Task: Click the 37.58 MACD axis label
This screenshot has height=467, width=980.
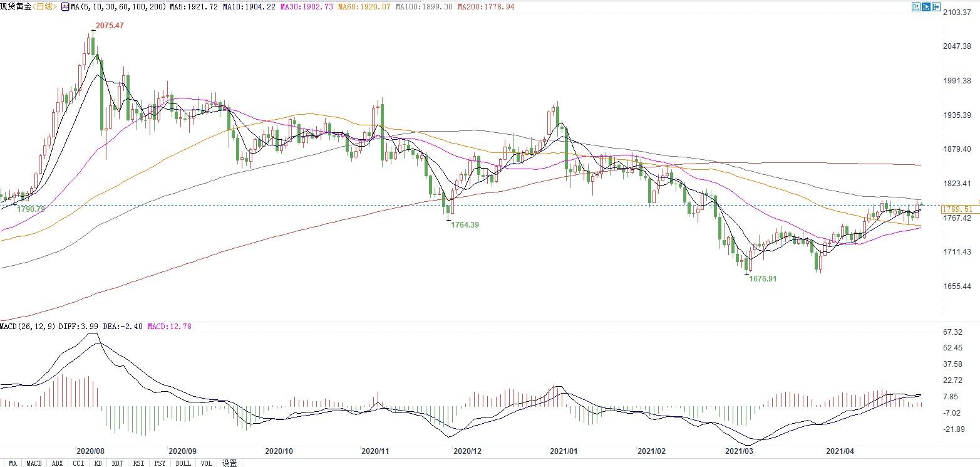Action: click(952, 364)
